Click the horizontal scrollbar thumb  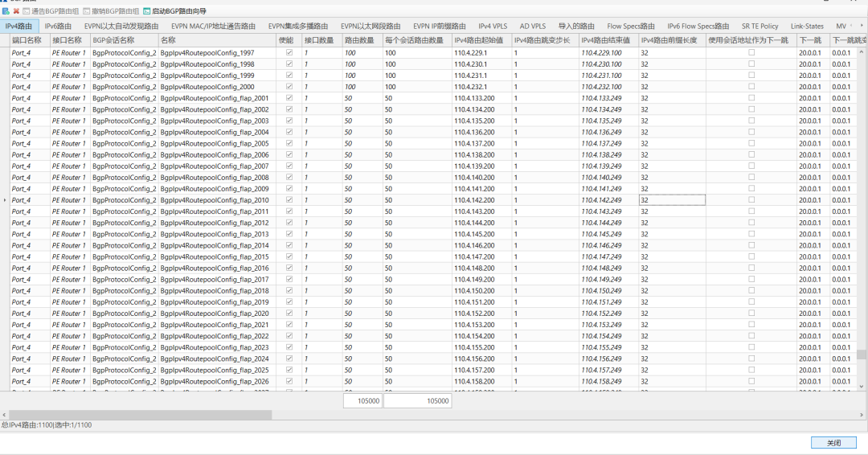[137, 415]
